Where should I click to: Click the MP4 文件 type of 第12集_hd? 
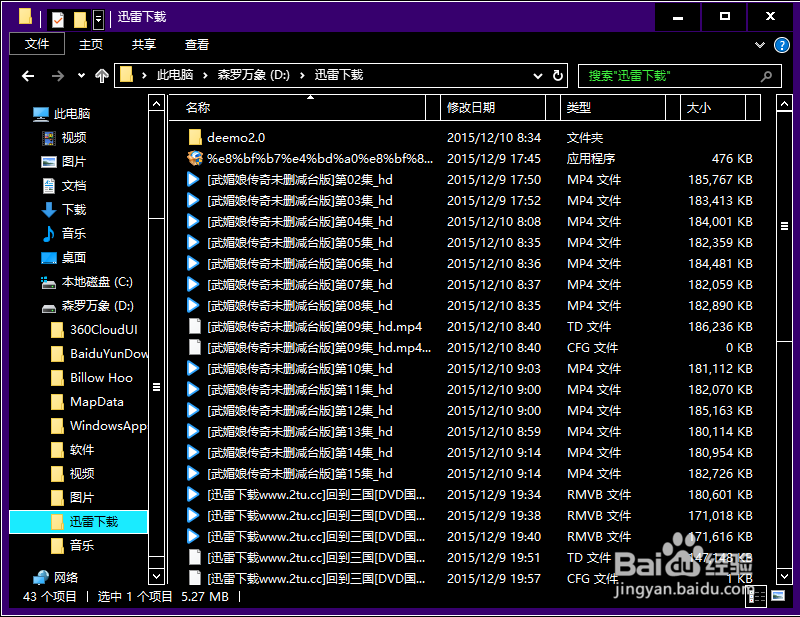(x=594, y=410)
